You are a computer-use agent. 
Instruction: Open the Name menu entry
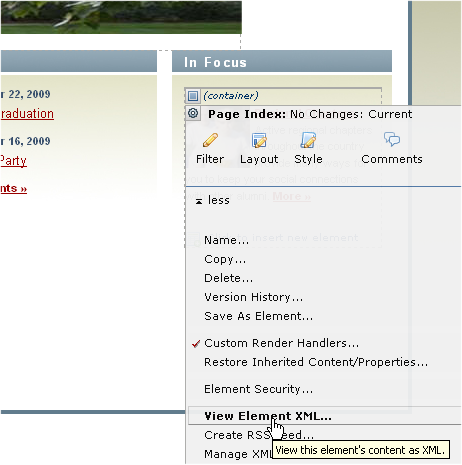pos(226,240)
